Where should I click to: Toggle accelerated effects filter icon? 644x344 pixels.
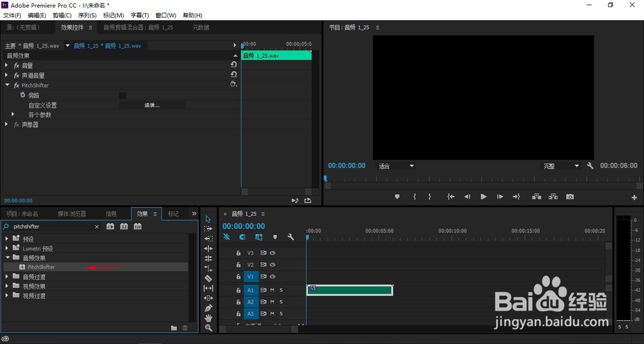tap(110, 227)
